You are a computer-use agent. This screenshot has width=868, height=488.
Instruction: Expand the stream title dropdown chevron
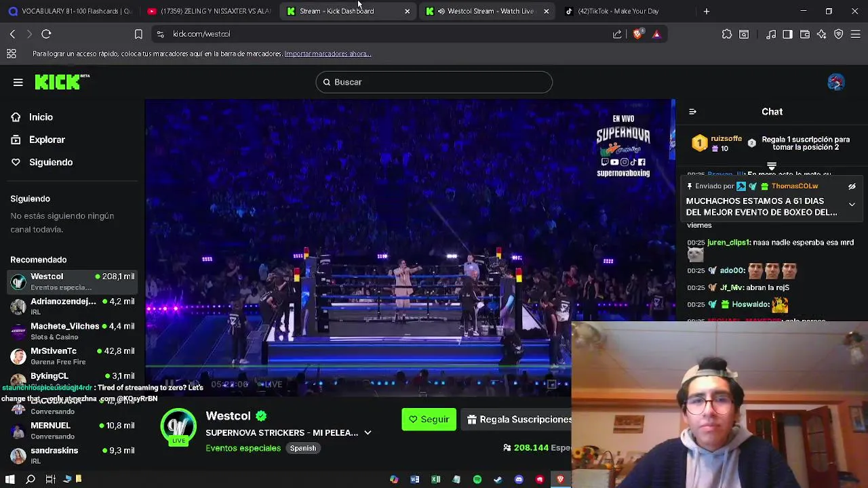(368, 432)
